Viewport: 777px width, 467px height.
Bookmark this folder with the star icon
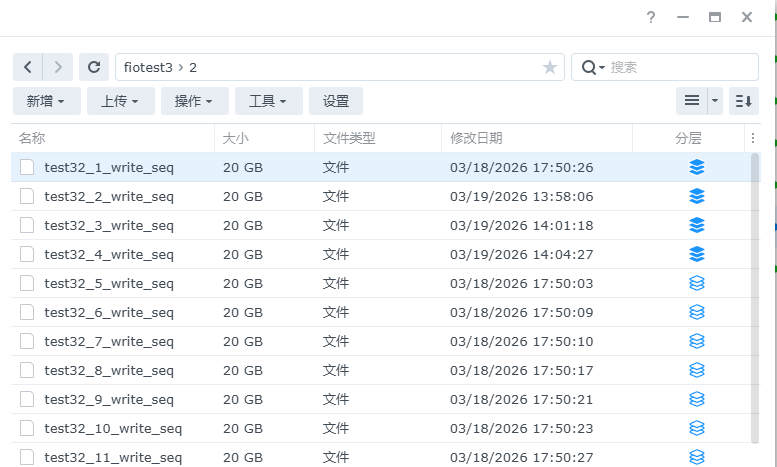pos(549,67)
